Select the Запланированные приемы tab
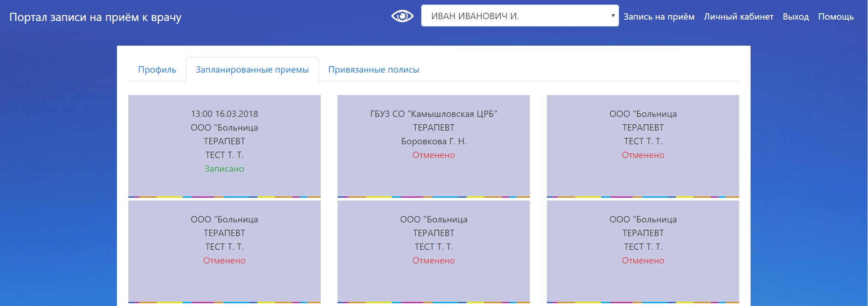Screen dimensions: 868x306 (252, 70)
